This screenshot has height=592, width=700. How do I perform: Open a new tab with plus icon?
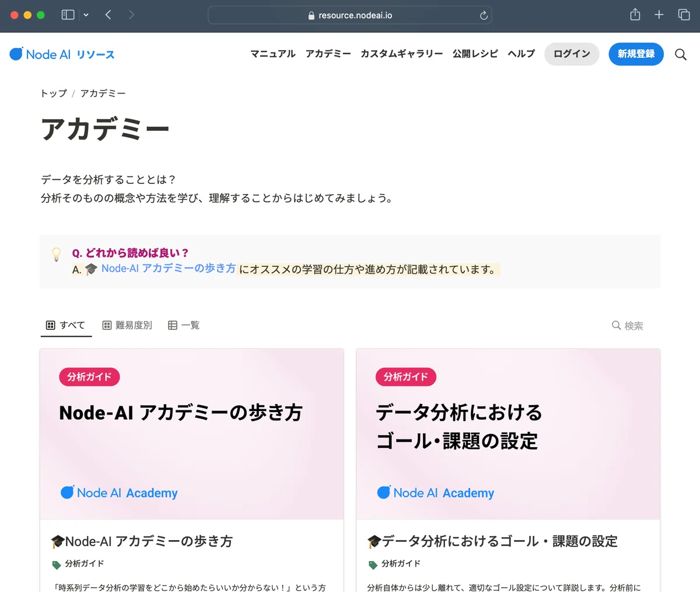[659, 15]
